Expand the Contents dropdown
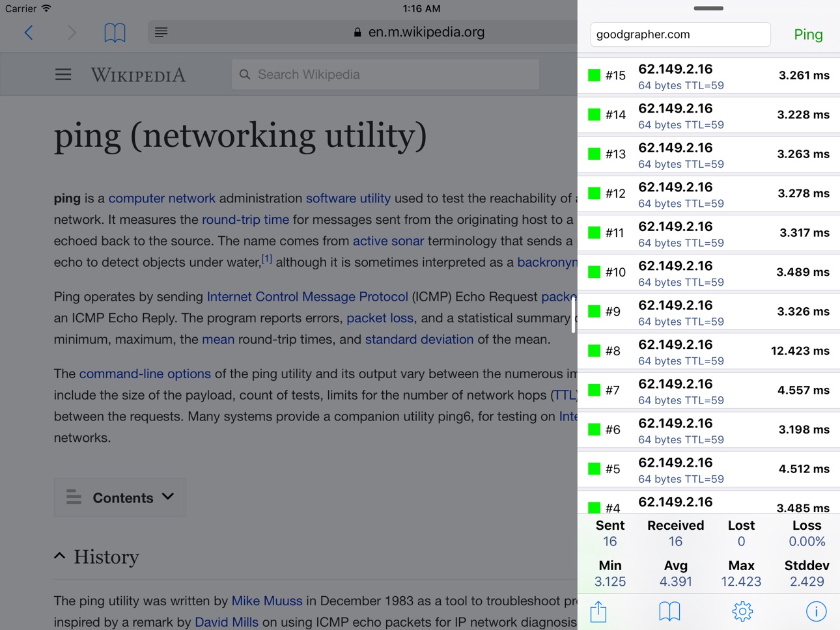 tap(120, 498)
